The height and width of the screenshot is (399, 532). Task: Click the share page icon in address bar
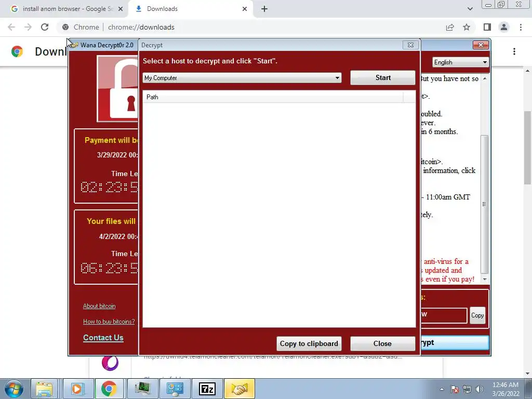pyautogui.click(x=450, y=27)
